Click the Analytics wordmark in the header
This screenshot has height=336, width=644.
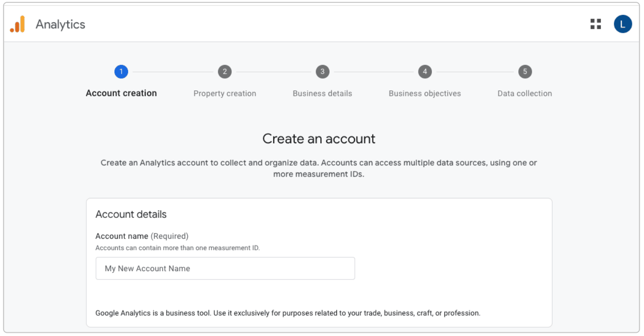[x=61, y=24]
